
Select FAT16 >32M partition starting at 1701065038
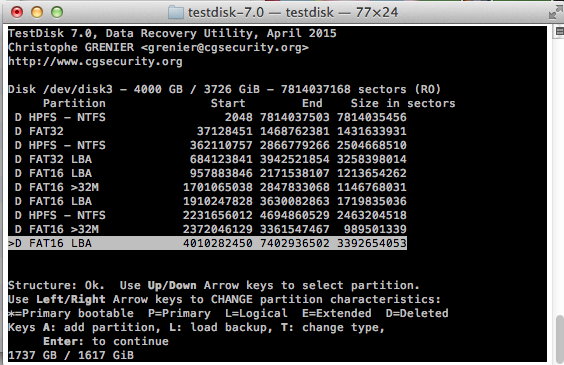coord(210,187)
